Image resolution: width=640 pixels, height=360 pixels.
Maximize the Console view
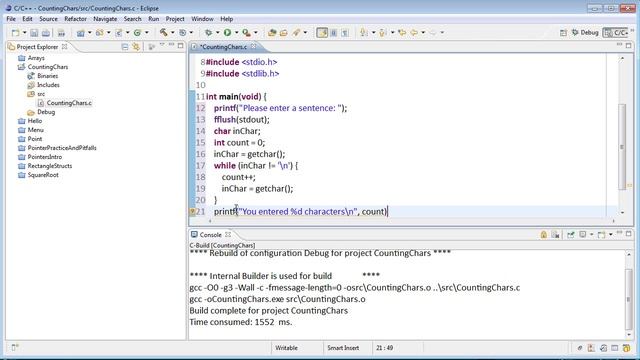point(629,233)
